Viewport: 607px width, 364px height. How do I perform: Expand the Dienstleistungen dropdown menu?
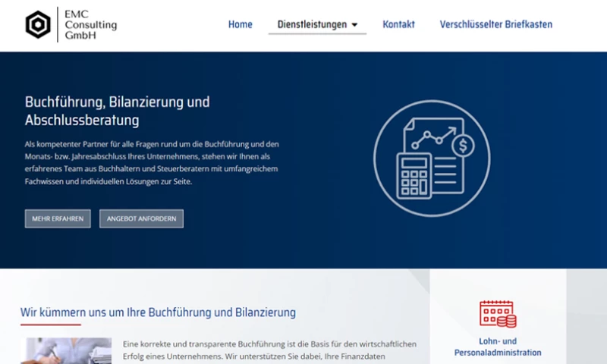[x=317, y=24]
